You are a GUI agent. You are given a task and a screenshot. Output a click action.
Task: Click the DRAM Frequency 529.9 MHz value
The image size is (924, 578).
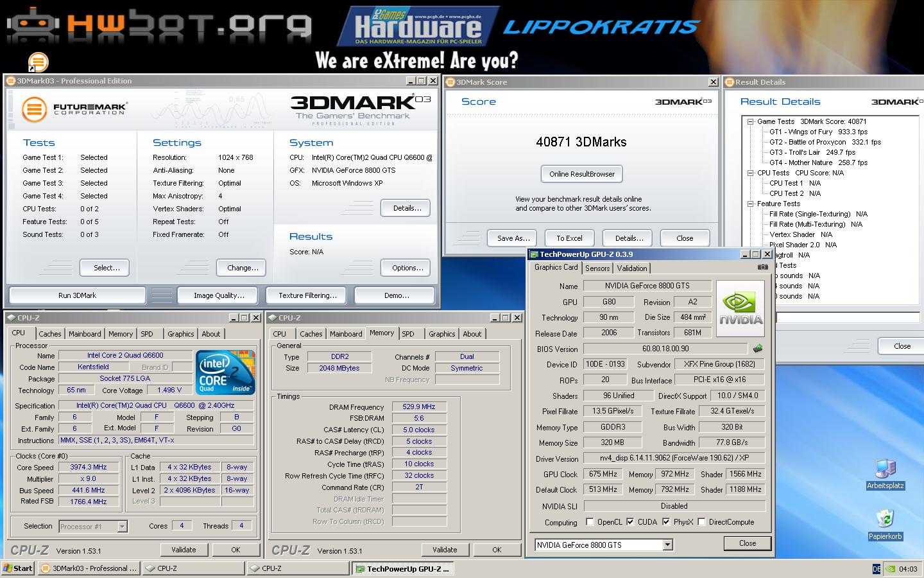click(x=419, y=407)
